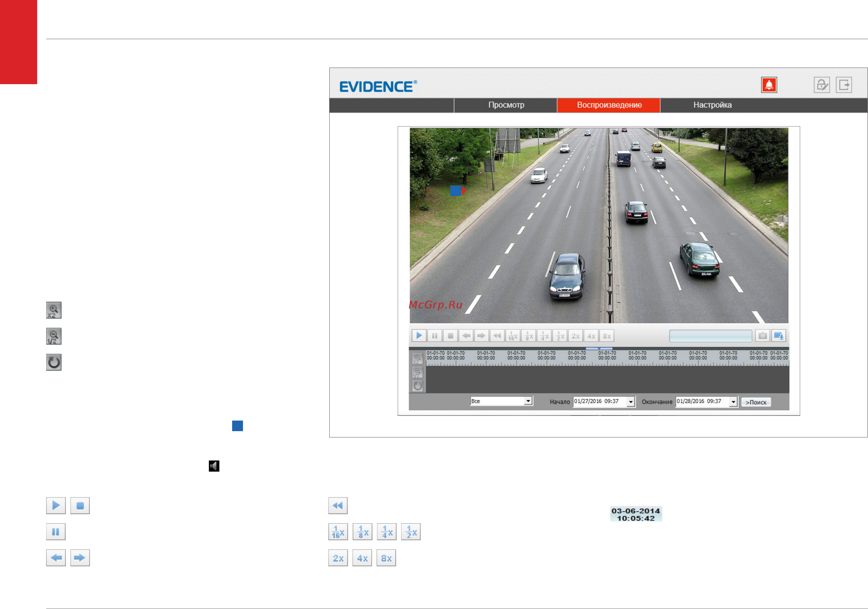Set playback speed to 2x in player
868x609 pixels.
pos(575,336)
